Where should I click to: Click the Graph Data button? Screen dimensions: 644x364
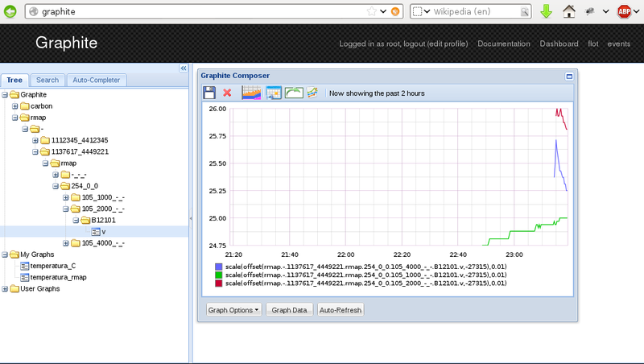(289, 310)
